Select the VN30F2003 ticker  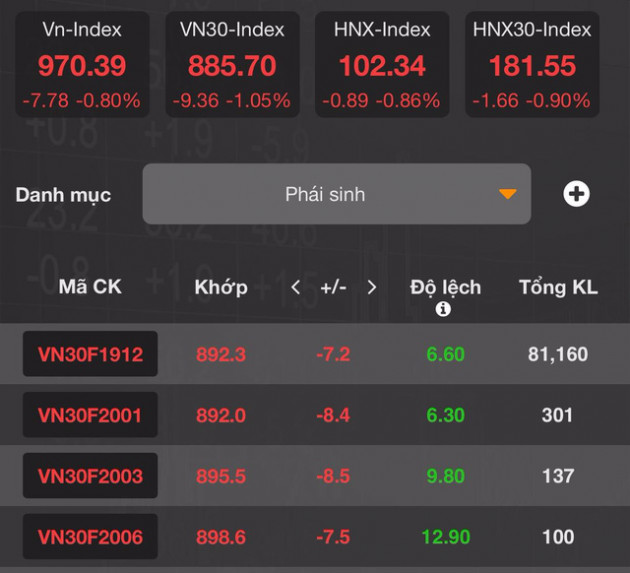90,476
